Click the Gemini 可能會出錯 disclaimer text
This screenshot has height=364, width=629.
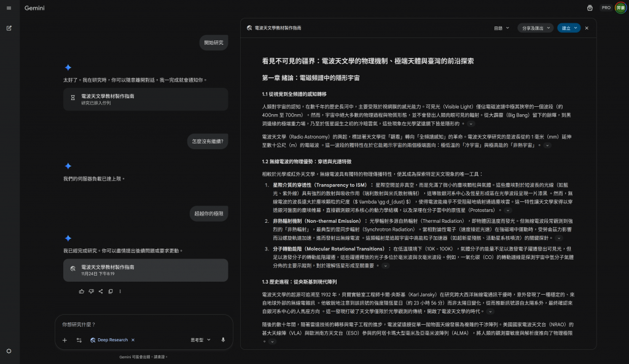point(143,357)
